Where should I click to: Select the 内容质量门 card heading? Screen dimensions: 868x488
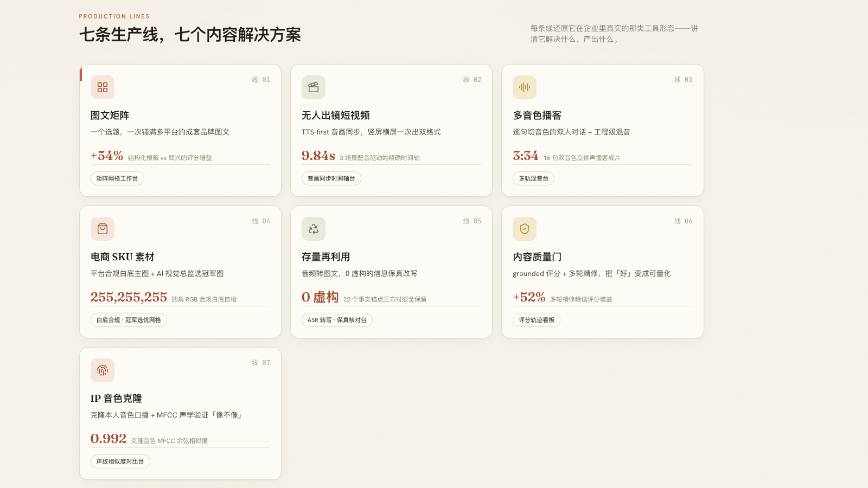click(537, 257)
